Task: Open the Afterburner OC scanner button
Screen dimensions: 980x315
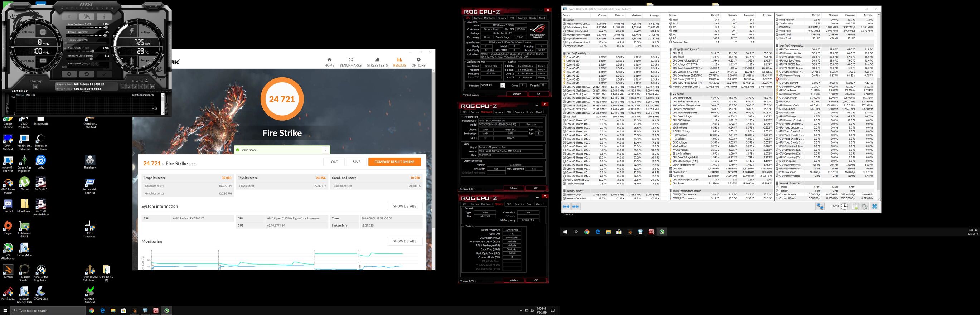Action: pyautogui.click(x=87, y=17)
